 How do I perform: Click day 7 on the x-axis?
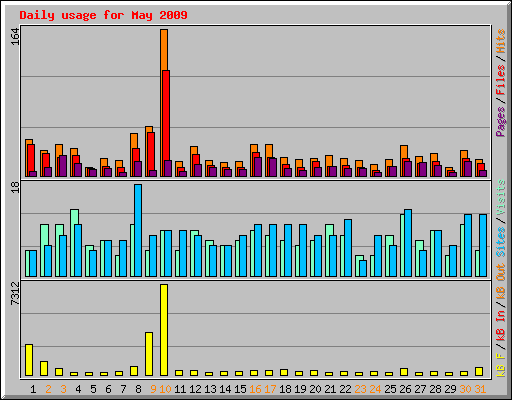tap(123, 389)
